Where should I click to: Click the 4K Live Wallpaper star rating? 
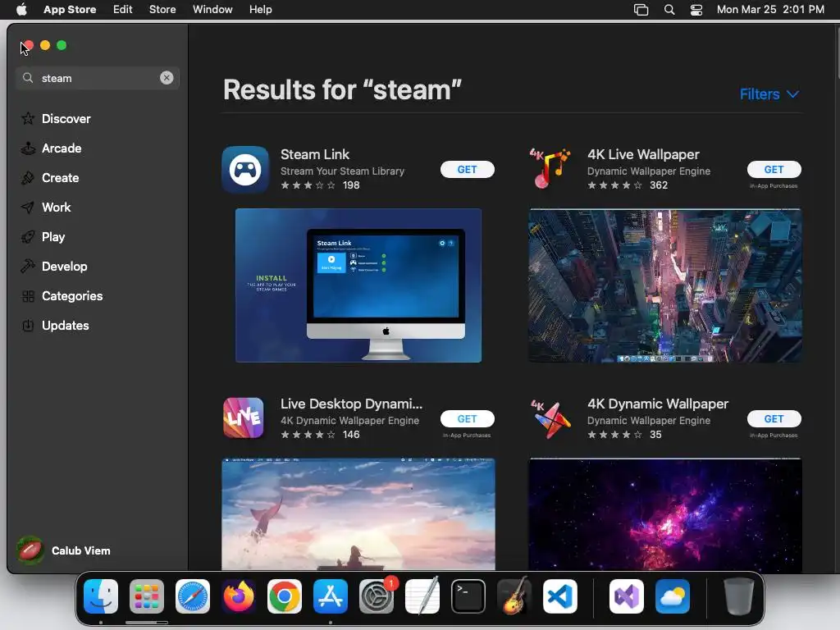(614, 185)
